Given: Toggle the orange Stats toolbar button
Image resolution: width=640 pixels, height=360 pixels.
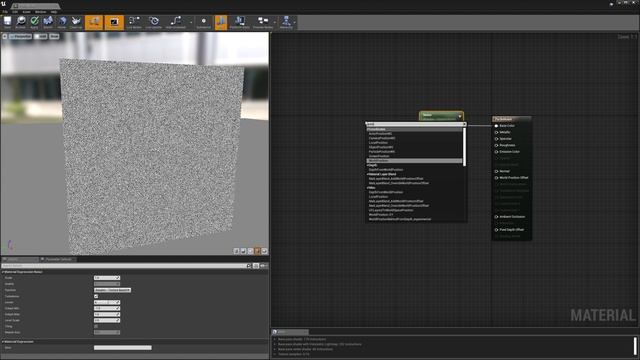Looking at the screenshot, I should (221, 22).
